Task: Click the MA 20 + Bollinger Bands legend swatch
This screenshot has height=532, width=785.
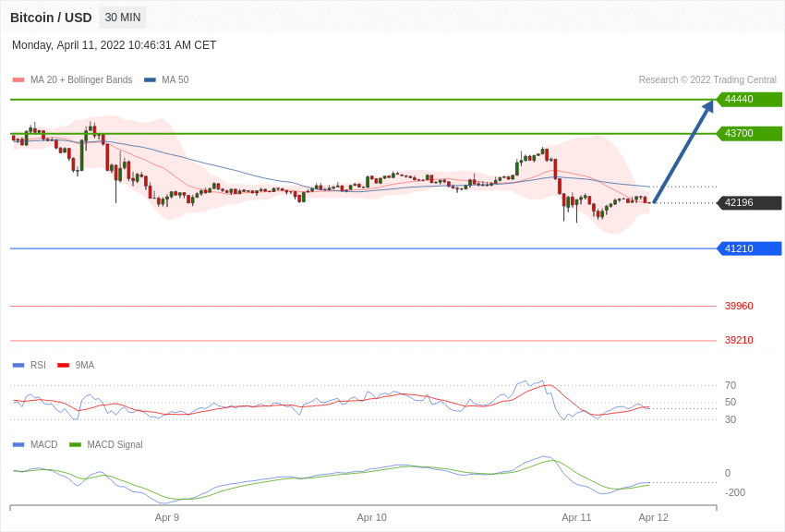Action: tap(18, 80)
